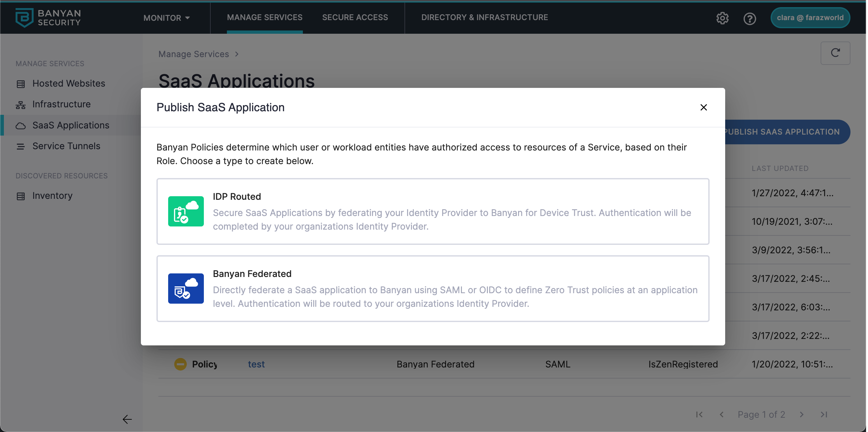Click the refresh icon button
Viewport: 868px width, 432px height.
(835, 53)
